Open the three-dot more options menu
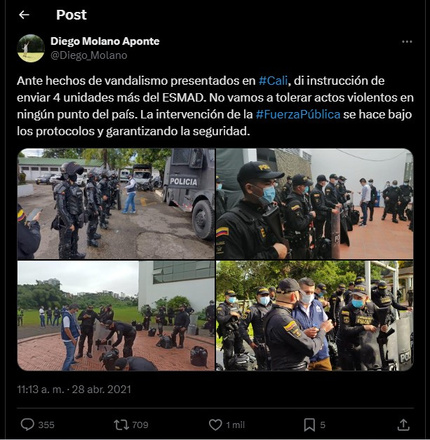Screen dimensions: 430x440 (407, 42)
